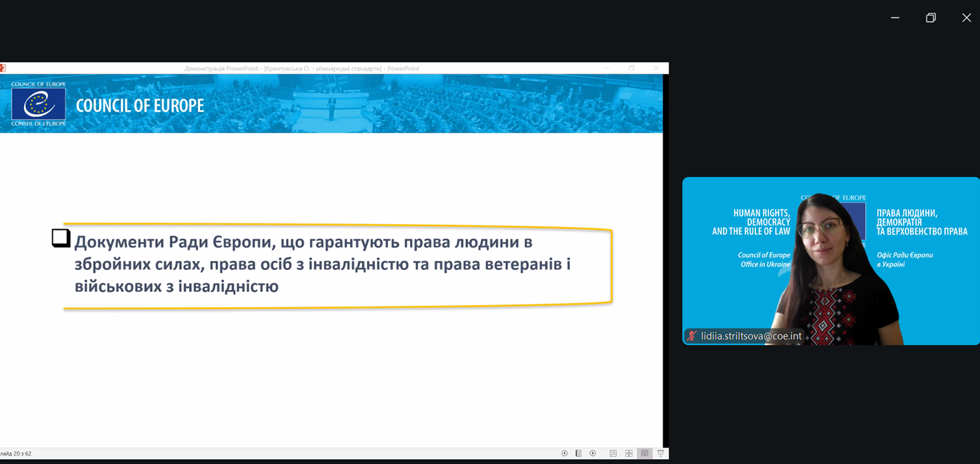The image size is (980, 464).
Task: Start Slide Show from status bar icon
Action: (660, 453)
